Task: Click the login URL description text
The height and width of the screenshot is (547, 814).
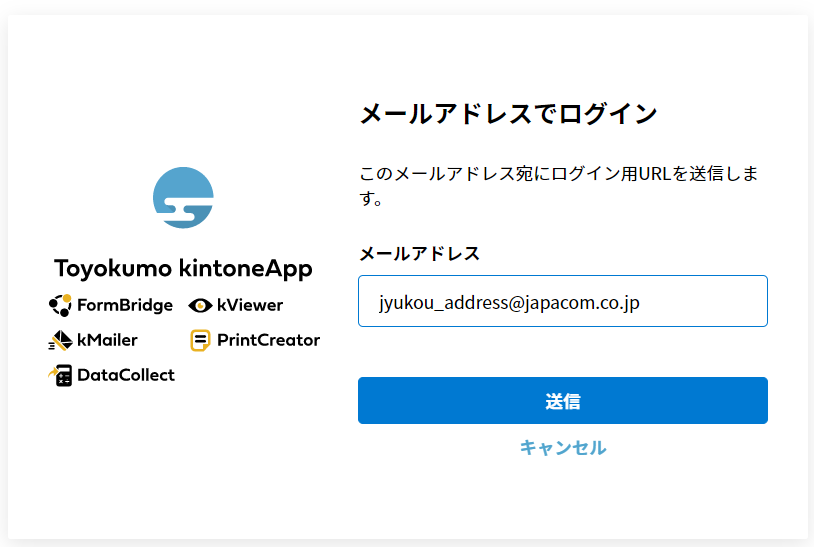Action: [559, 185]
